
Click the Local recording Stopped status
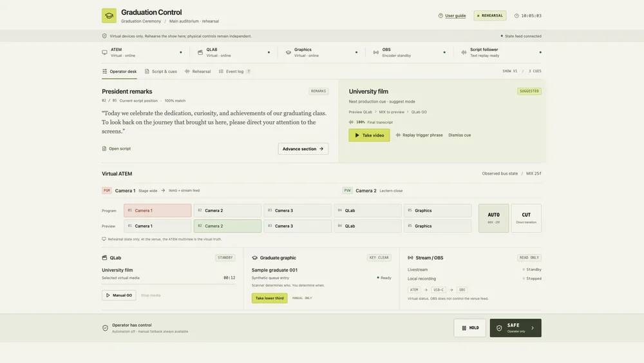[532, 279]
